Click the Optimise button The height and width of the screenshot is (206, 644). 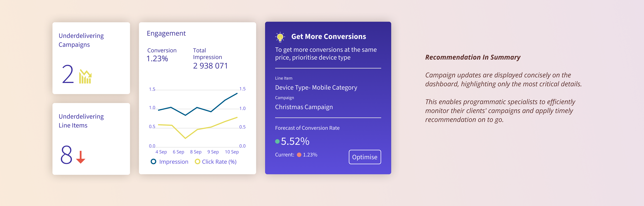coord(365,157)
